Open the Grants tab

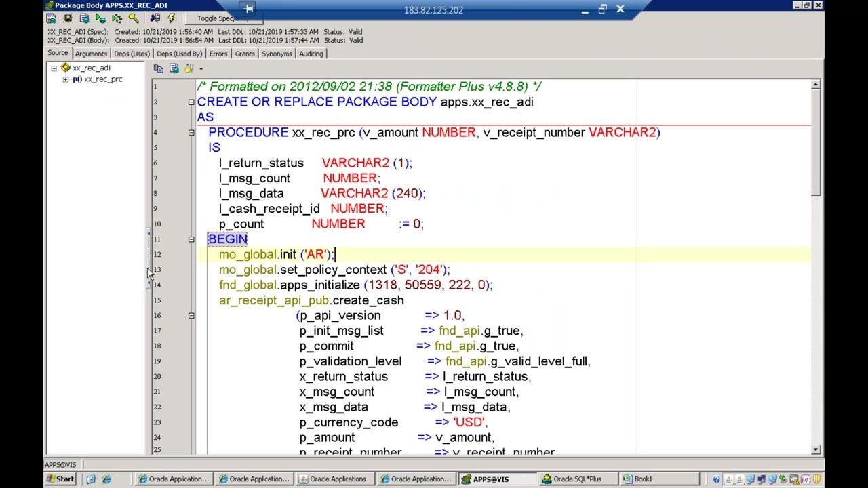[245, 54]
